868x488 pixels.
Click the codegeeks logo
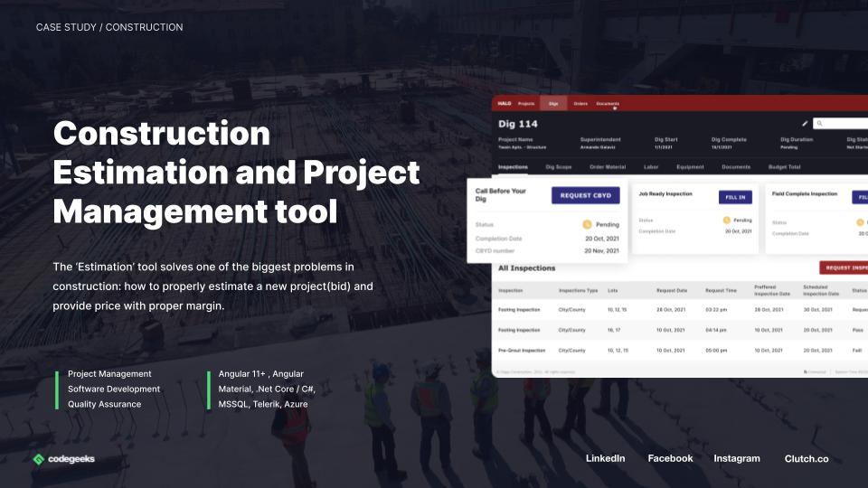click(x=63, y=459)
